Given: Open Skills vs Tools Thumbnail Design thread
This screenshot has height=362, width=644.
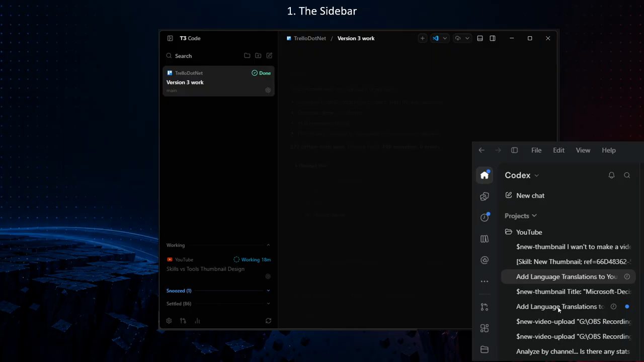Looking at the screenshot, I should click(218, 267).
